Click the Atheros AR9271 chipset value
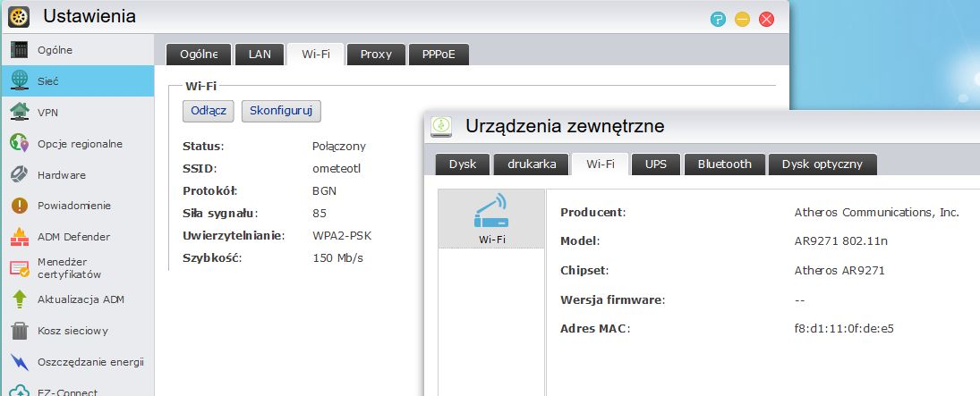Image resolution: width=980 pixels, height=396 pixels. coord(839,271)
